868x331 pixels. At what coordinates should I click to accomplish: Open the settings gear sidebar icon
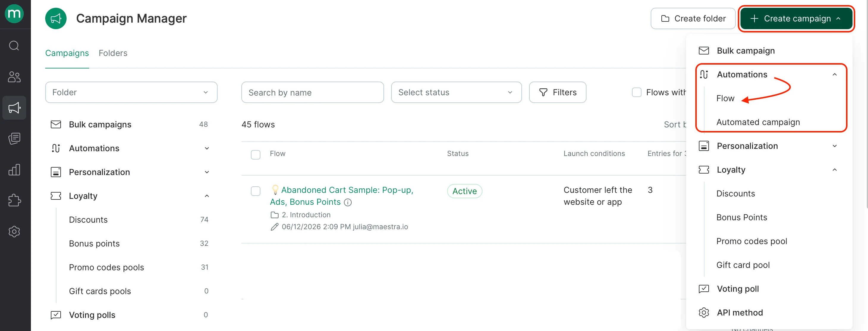tap(14, 232)
